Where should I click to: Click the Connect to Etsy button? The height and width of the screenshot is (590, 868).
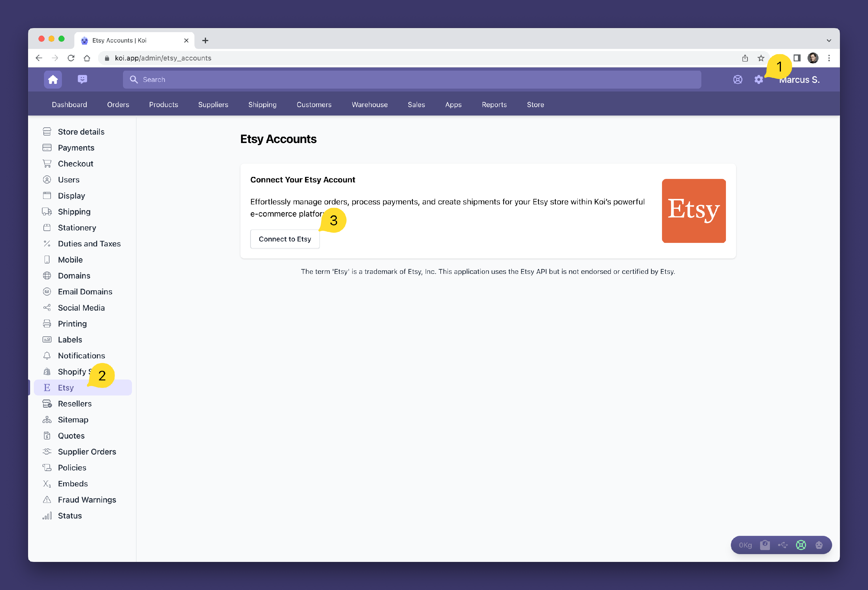tap(285, 239)
